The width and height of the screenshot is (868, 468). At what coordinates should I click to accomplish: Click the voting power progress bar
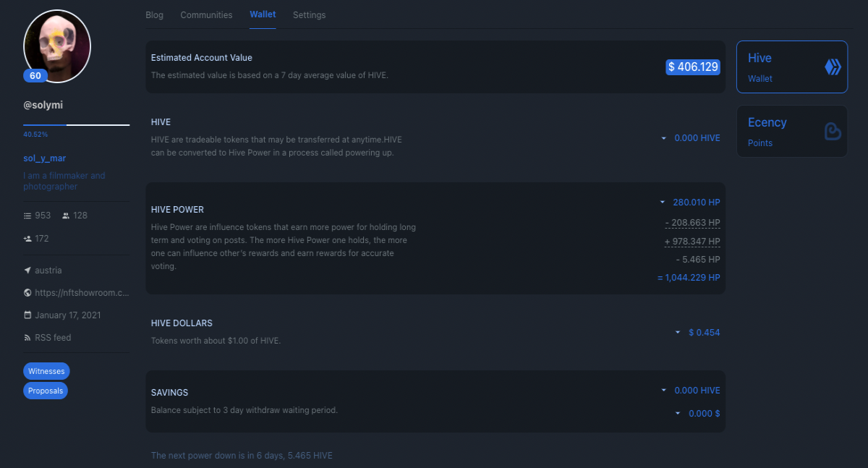point(77,125)
